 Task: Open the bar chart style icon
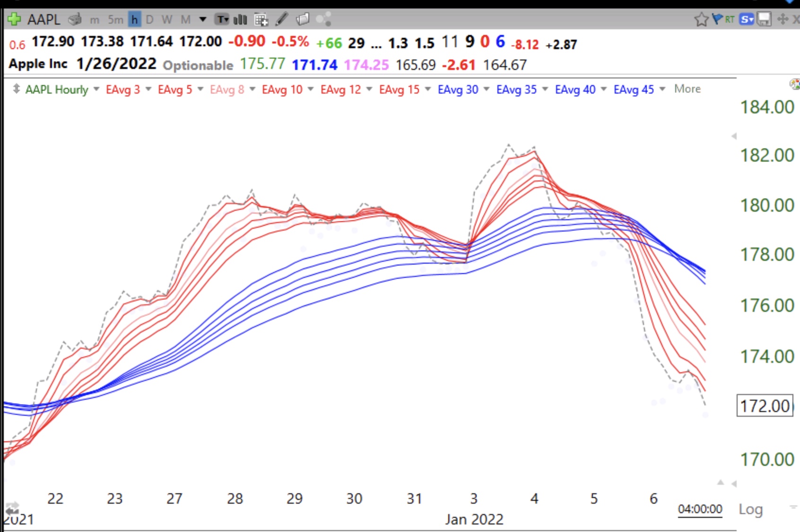(x=240, y=19)
